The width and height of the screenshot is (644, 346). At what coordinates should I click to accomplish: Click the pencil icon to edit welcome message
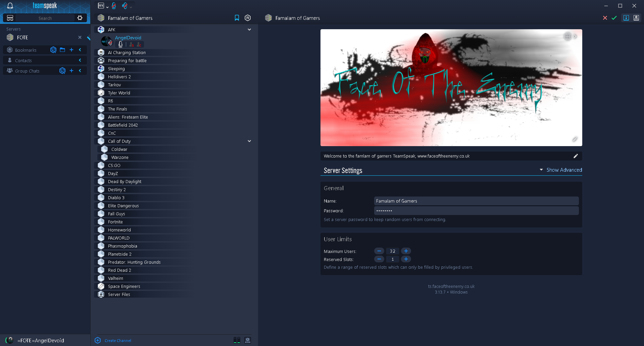tap(576, 156)
